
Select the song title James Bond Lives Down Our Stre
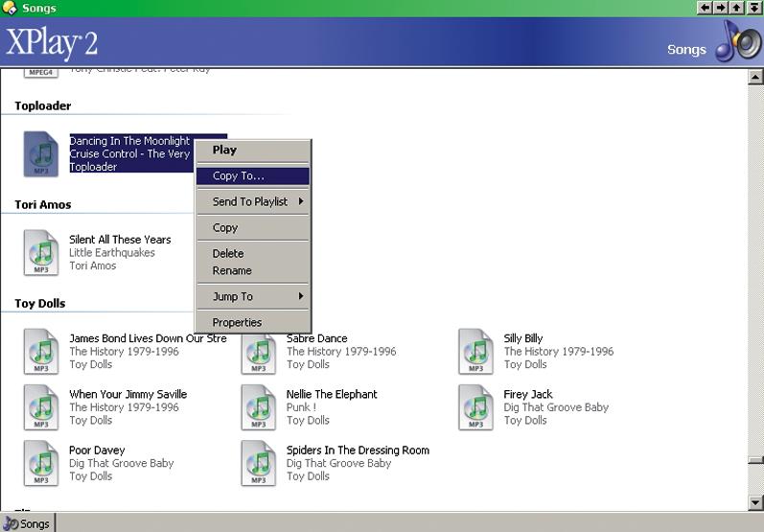click(x=148, y=338)
